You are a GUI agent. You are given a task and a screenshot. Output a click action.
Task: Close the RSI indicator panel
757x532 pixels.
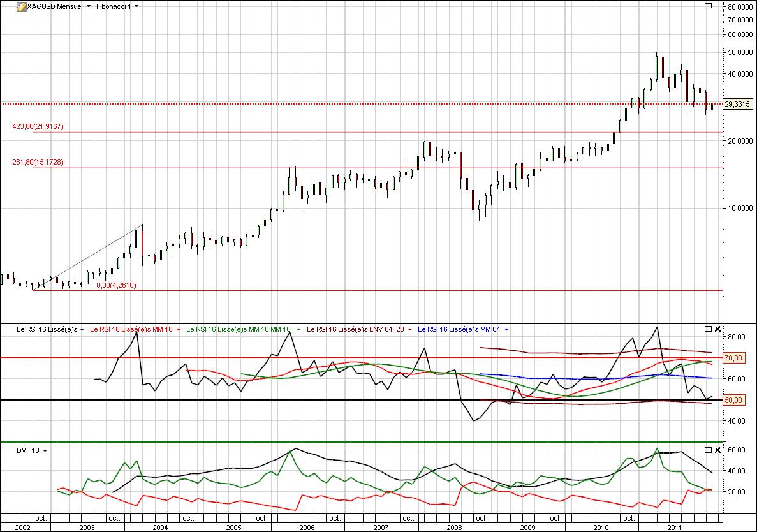point(717,329)
